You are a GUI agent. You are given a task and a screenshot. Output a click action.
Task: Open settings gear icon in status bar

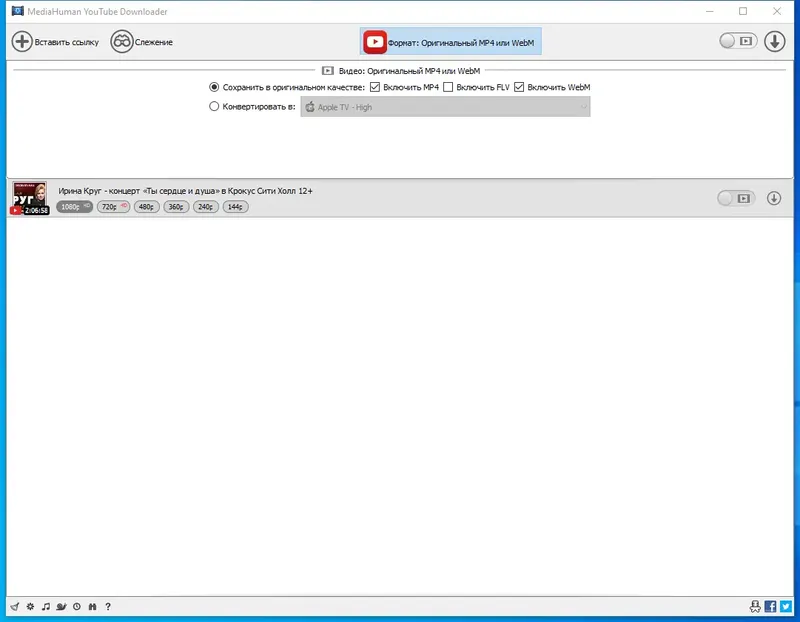pos(31,606)
